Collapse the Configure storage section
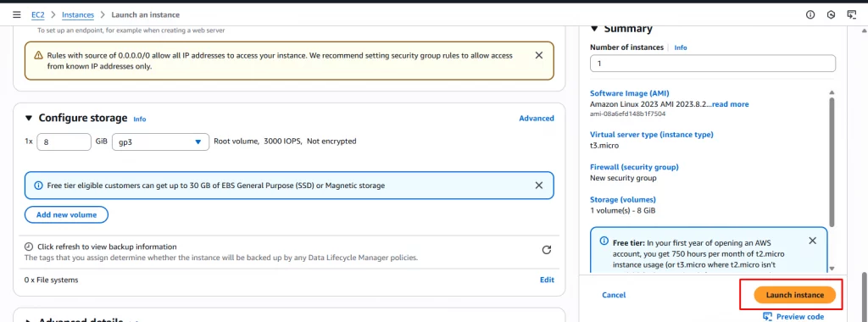 coord(29,119)
